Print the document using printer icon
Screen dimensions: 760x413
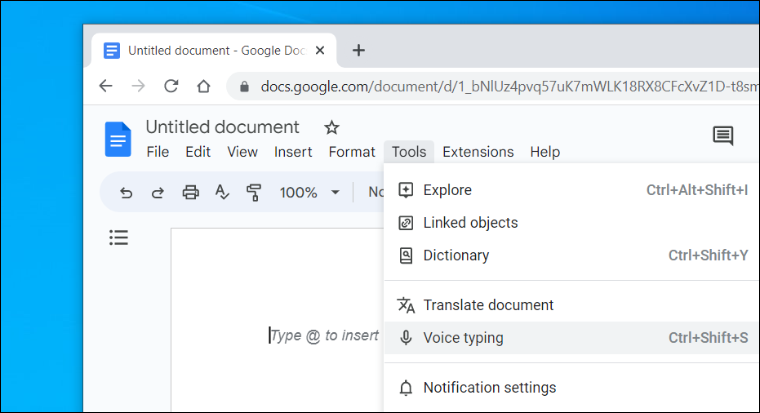point(190,192)
